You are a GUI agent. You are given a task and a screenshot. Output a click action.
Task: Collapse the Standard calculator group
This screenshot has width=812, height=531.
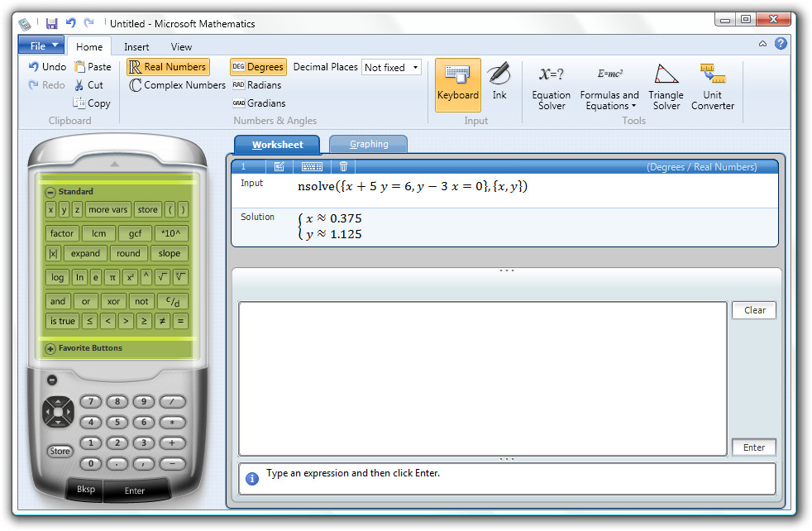click(50, 192)
